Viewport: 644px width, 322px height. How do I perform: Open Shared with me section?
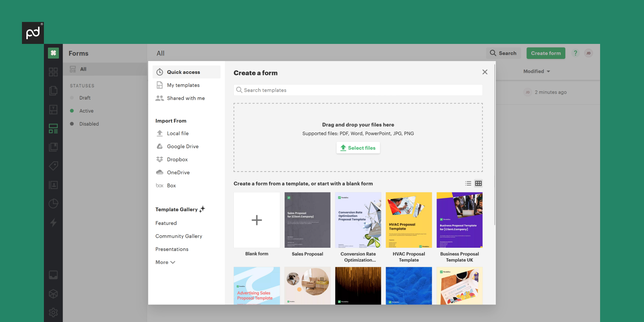(187, 98)
